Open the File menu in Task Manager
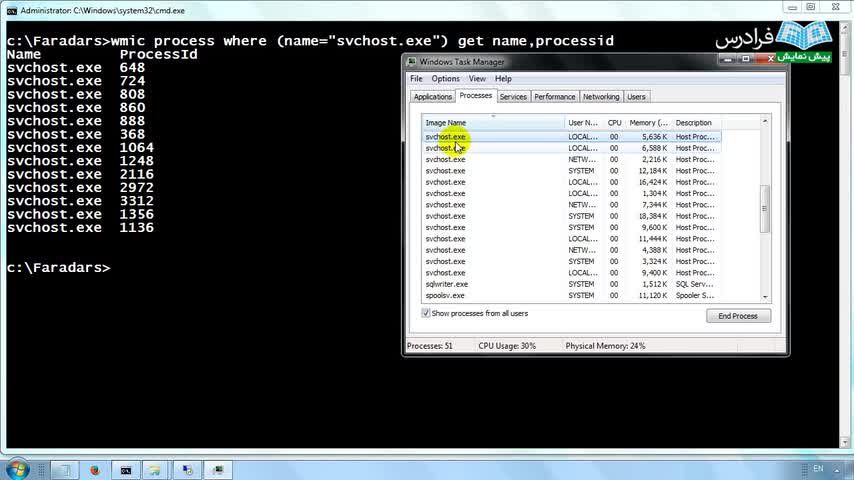The width and height of the screenshot is (854, 480). coord(416,78)
